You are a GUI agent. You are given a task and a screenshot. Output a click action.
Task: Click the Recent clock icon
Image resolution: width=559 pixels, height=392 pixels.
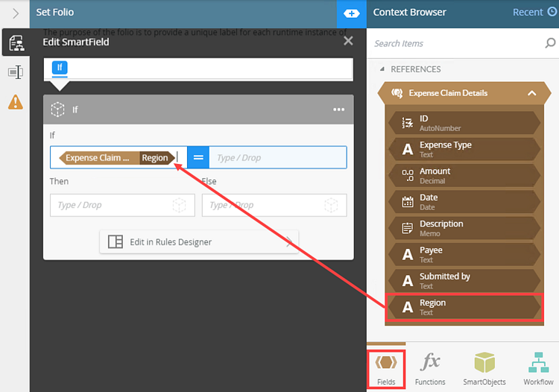pos(552,12)
